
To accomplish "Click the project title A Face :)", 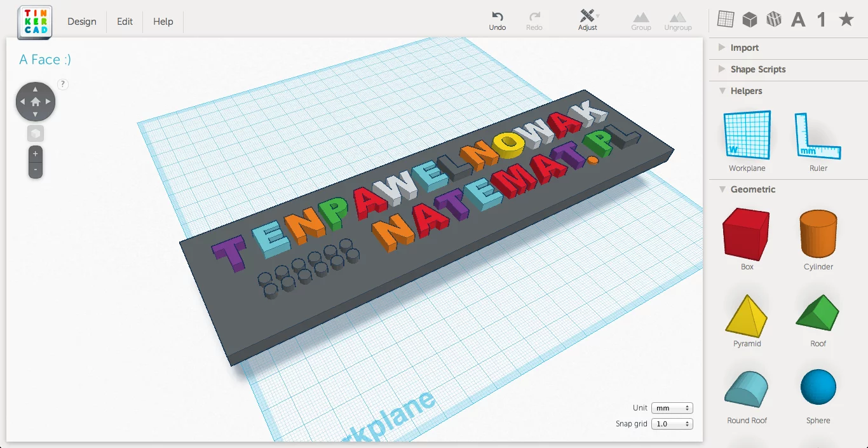I will [x=45, y=59].
